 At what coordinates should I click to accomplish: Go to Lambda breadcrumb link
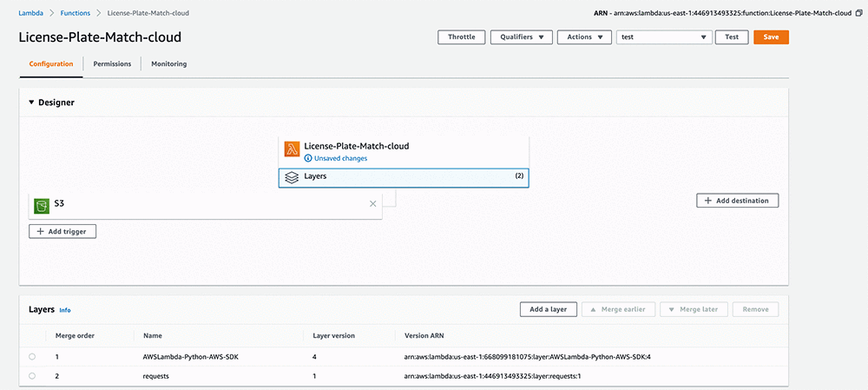click(x=30, y=13)
